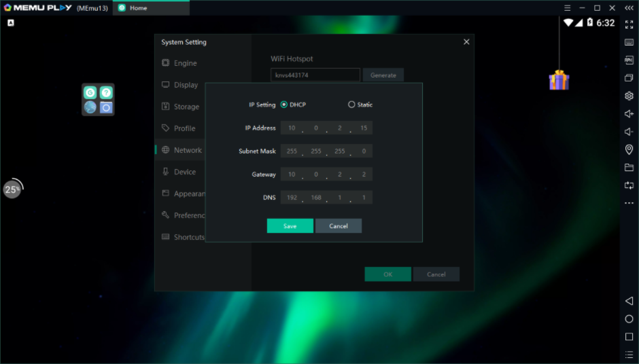Viewport: 639px width, 364px height.
Task: Open the GPS location pin icon
Action: [629, 149]
